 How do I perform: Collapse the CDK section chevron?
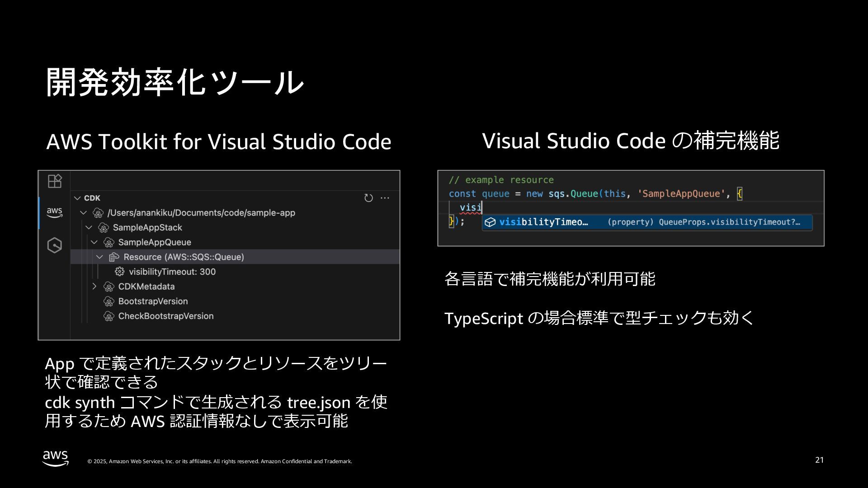point(77,198)
